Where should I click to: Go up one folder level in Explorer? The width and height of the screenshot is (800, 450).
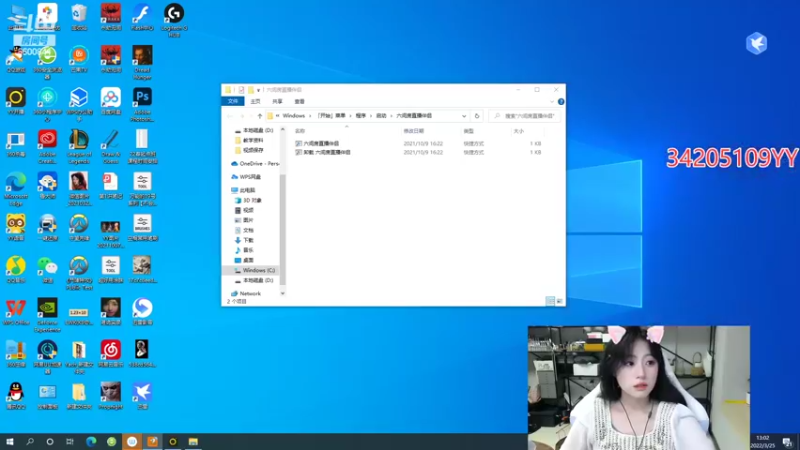(260, 116)
